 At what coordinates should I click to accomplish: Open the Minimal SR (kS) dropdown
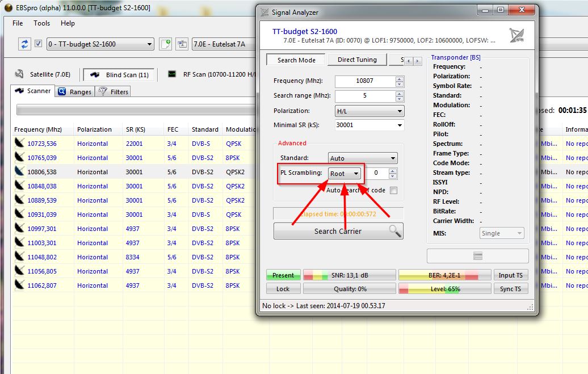369,125
